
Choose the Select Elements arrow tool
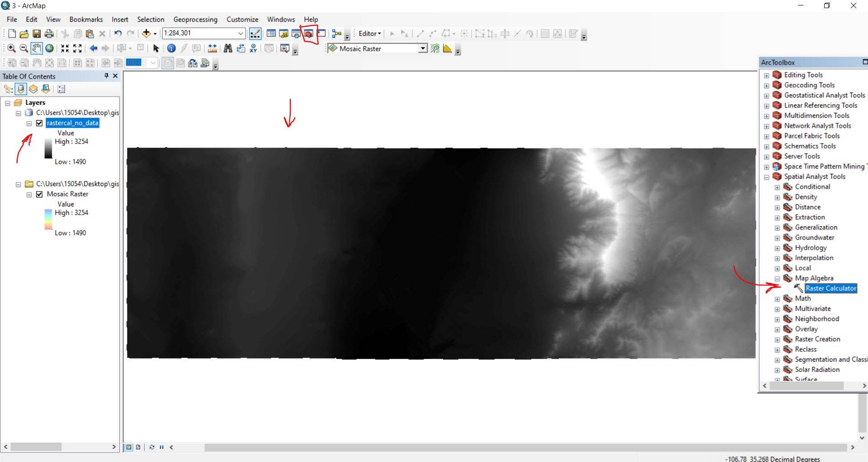coord(156,48)
